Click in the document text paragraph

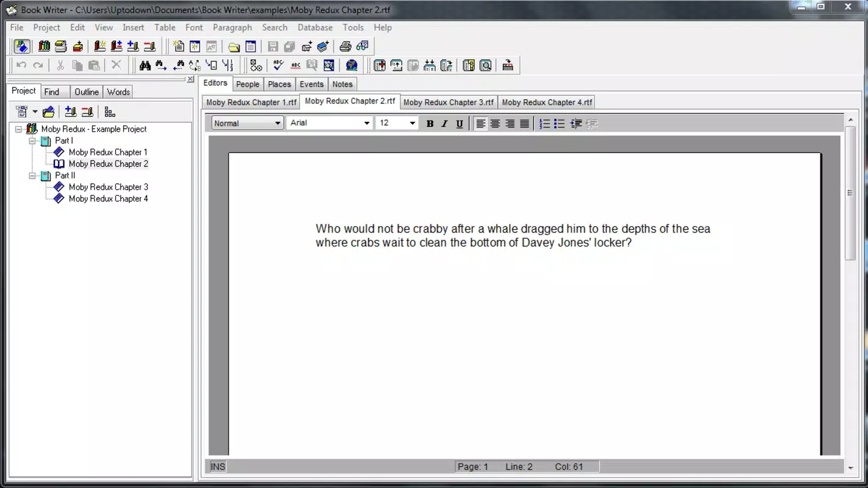[x=513, y=235]
